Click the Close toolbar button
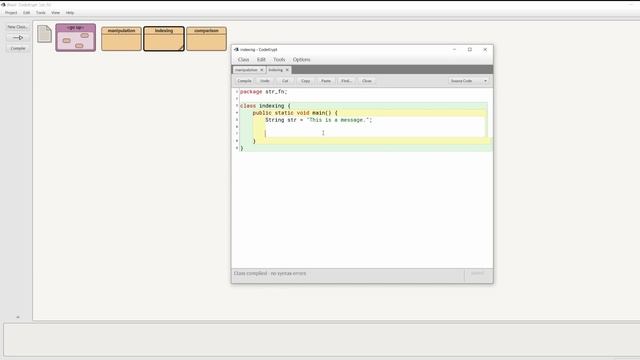The height and width of the screenshot is (360, 640). (367, 81)
